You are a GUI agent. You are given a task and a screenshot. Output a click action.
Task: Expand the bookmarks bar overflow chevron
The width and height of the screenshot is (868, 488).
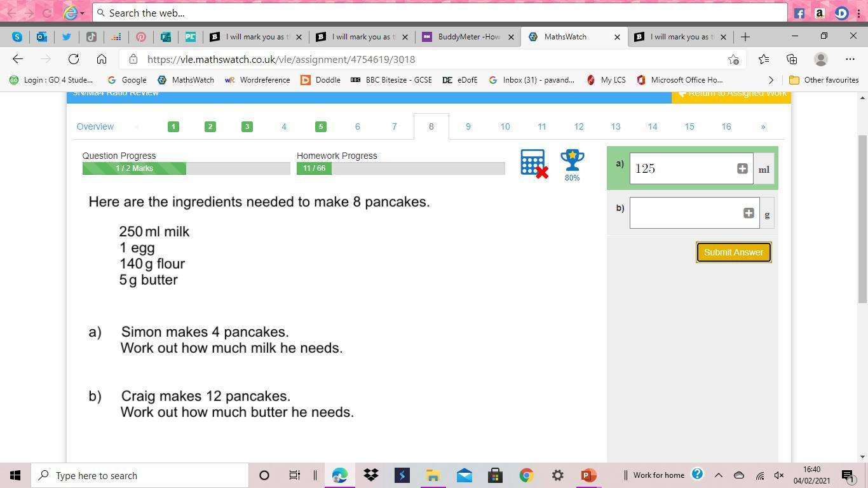click(x=771, y=80)
